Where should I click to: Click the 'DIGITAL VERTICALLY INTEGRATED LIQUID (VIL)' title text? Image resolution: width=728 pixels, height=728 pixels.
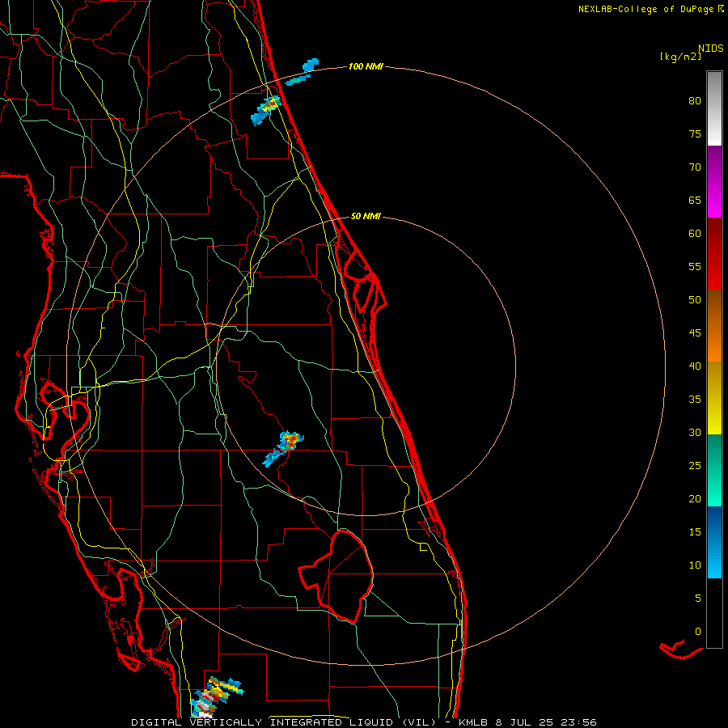pyautogui.click(x=283, y=722)
